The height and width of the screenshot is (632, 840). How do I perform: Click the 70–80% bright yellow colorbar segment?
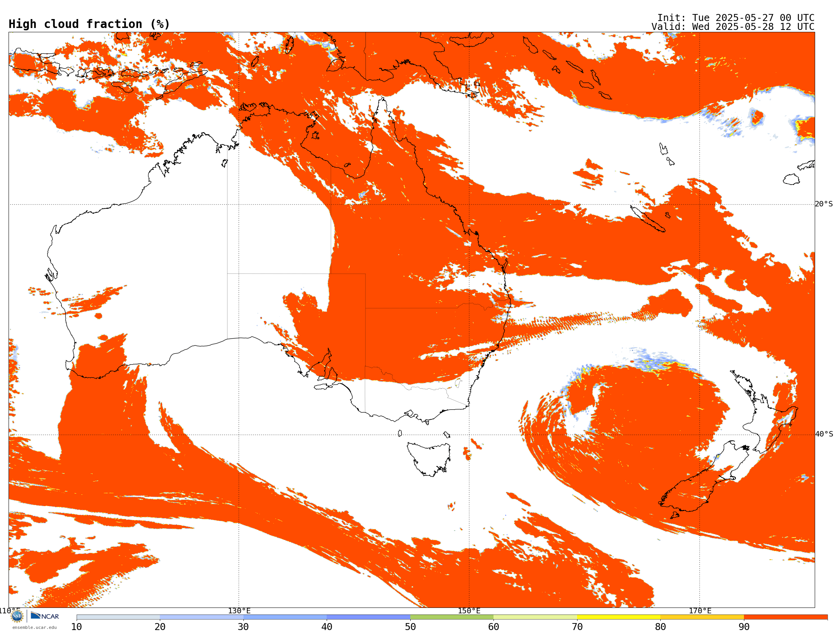click(x=619, y=617)
